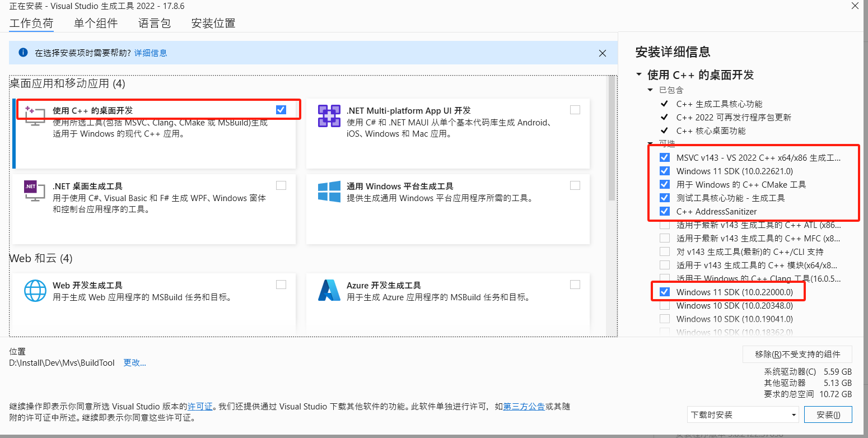Collapse the 可选 section
This screenshot has width=868, height=438.
650,144
